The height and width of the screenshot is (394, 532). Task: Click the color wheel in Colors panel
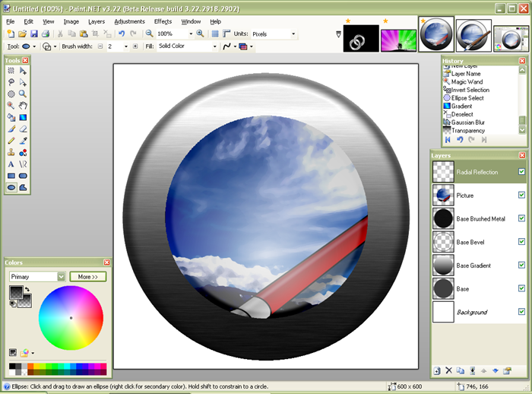click(x=71, y=318)
